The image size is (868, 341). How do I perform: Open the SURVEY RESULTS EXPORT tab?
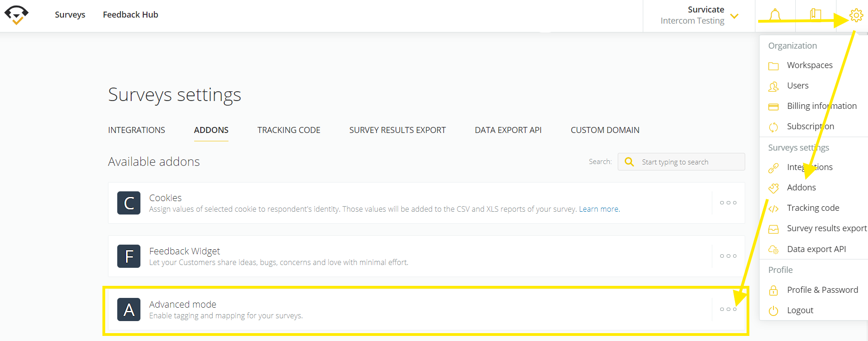click(x=398, y=130)
